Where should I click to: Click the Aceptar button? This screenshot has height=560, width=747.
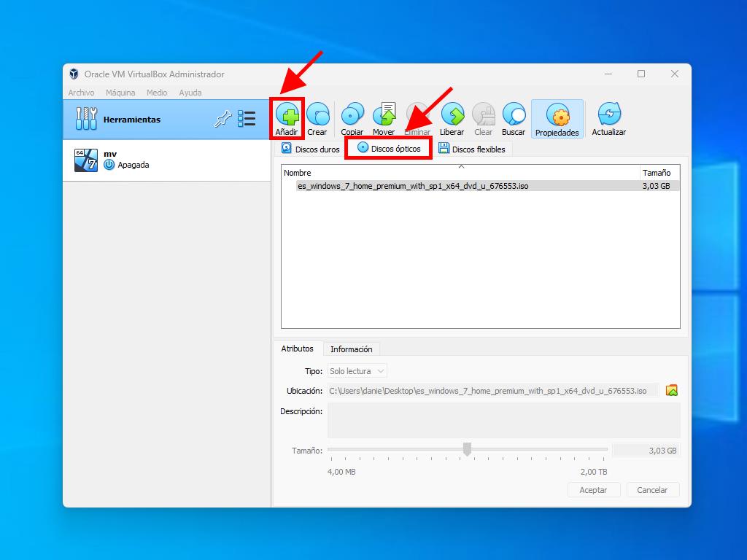click(x=593, y=490)
